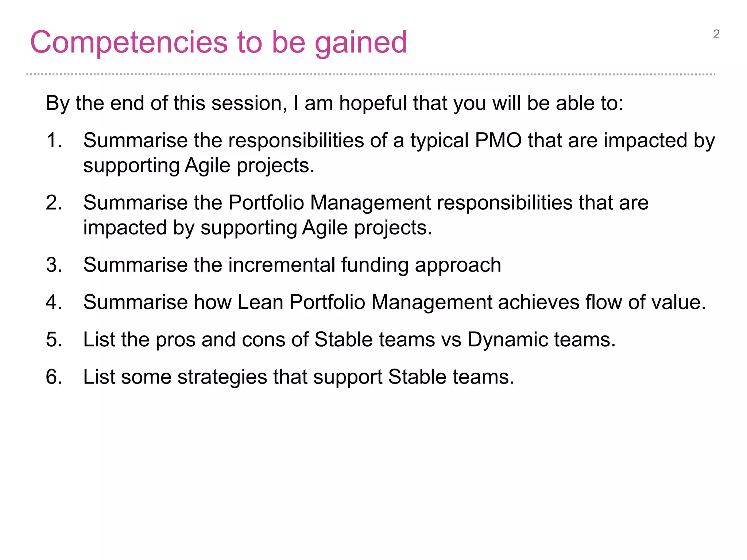747x560 pixels.
Task: Select the Stable teams vs Dynamic teams item
Action: 349,339
